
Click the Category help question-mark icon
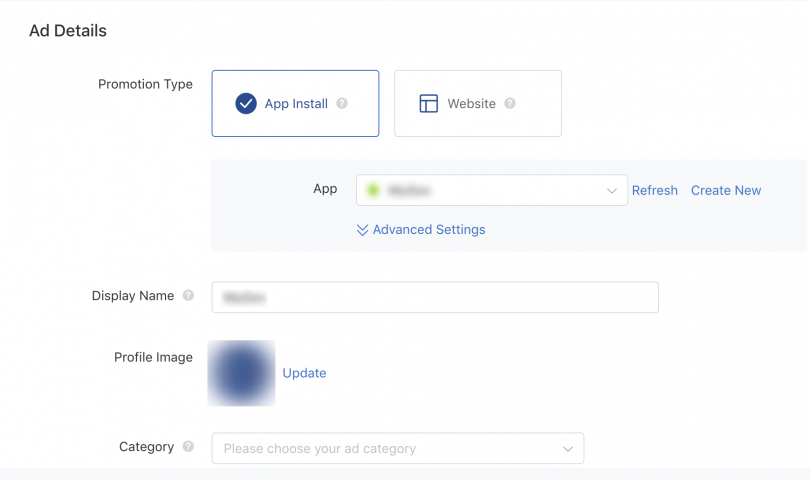coord(188,447)
